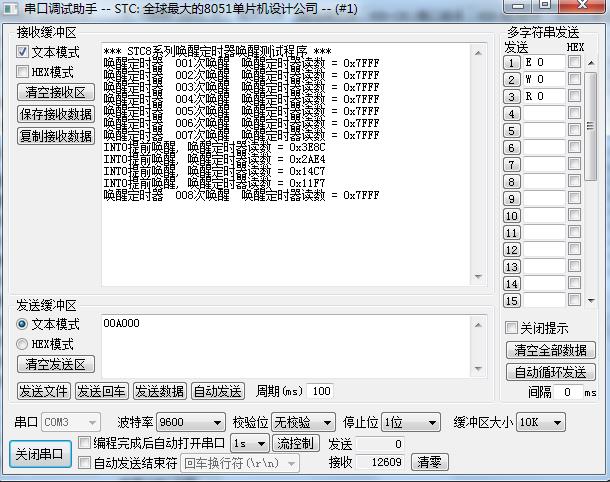Toggle 编程完成后自动打开串口 checkbox
The image size is (610, 482).
point(84,443)
